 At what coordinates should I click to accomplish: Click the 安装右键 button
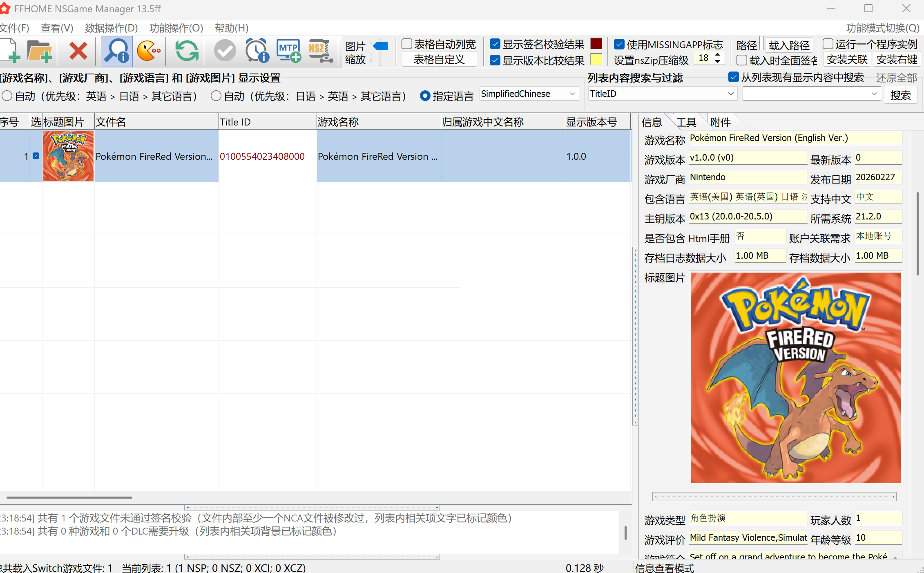point(897,60)
